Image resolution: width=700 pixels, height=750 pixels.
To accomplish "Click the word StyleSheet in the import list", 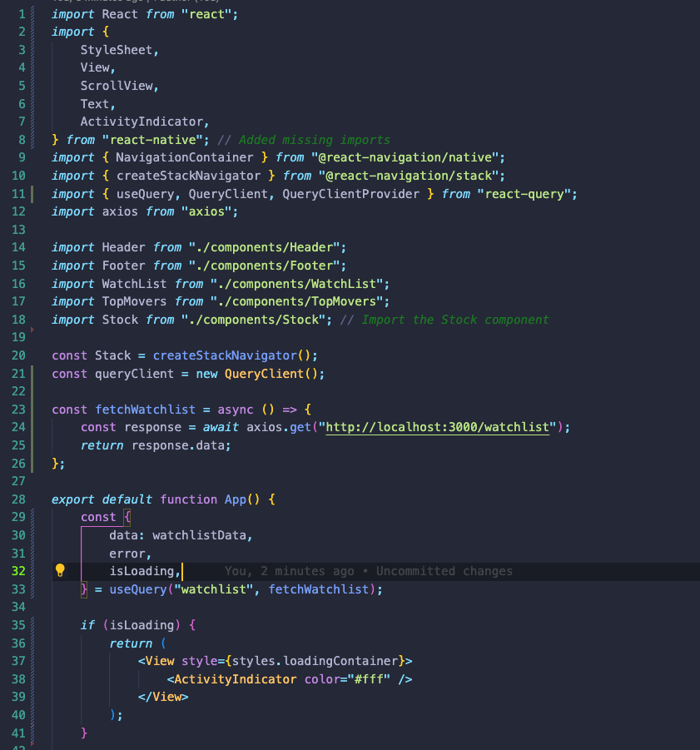I will [x=117, y=50].
